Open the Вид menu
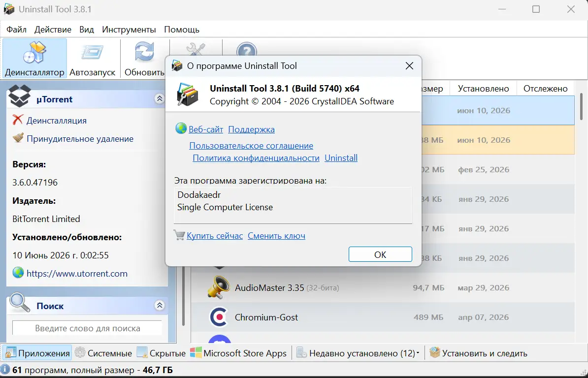This screenshot has width=588, height=378. [87, 30]
